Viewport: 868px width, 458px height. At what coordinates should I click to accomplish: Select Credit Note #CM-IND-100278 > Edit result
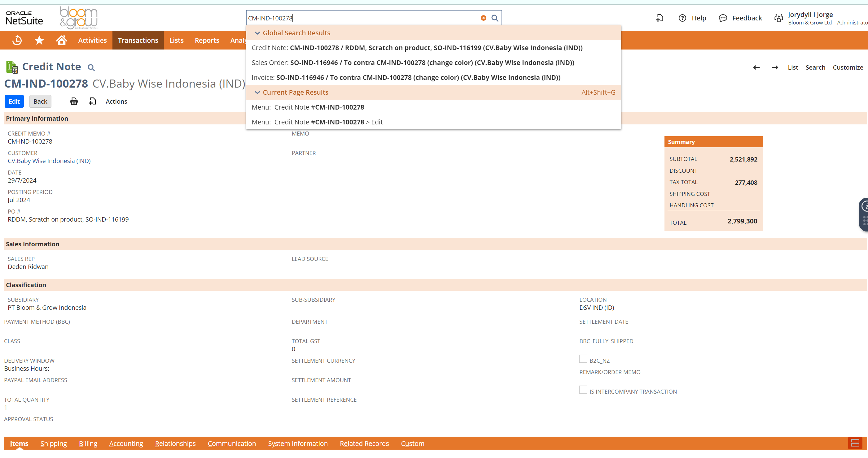click(433, 122)
